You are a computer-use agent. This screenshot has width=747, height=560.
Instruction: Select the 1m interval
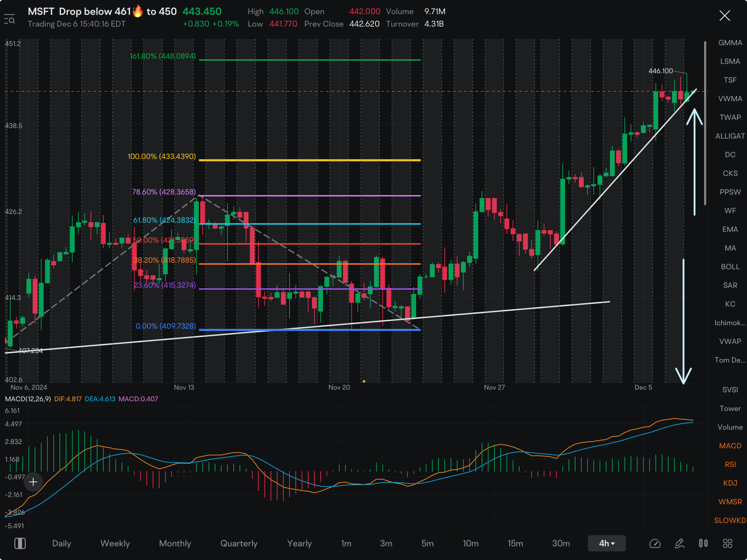[x=346, y=543]
